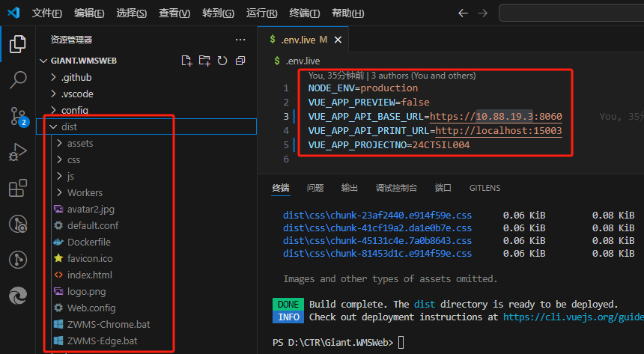Expand the .github folder
The image size is (644, 354).
coord(76,78)
